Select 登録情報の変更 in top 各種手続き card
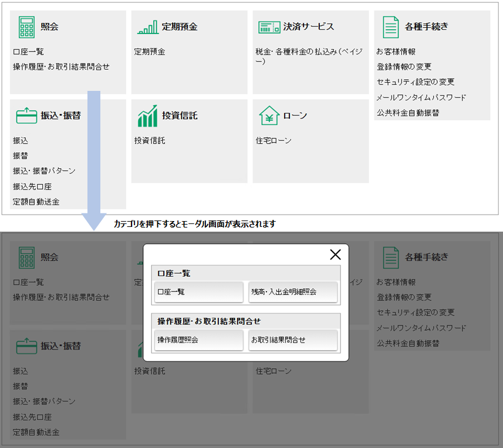503x448 pixels. (404, 67)
